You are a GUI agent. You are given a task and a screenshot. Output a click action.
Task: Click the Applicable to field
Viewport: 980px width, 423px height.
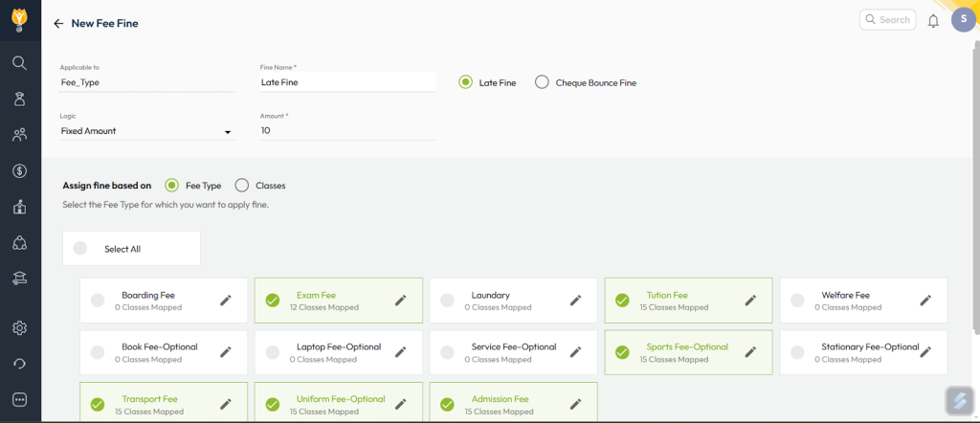147,82
